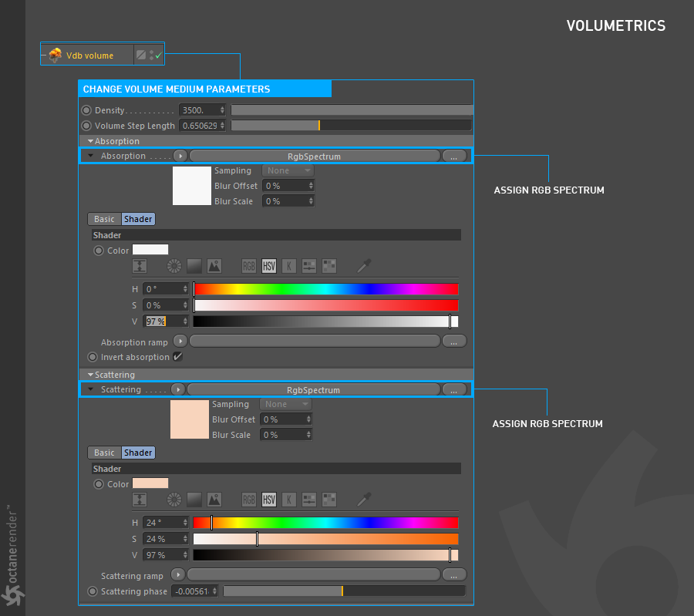Select spectrum mode icon in Scattering shader
The width and height of the screenshot is (694, 616).
[194, 500]
